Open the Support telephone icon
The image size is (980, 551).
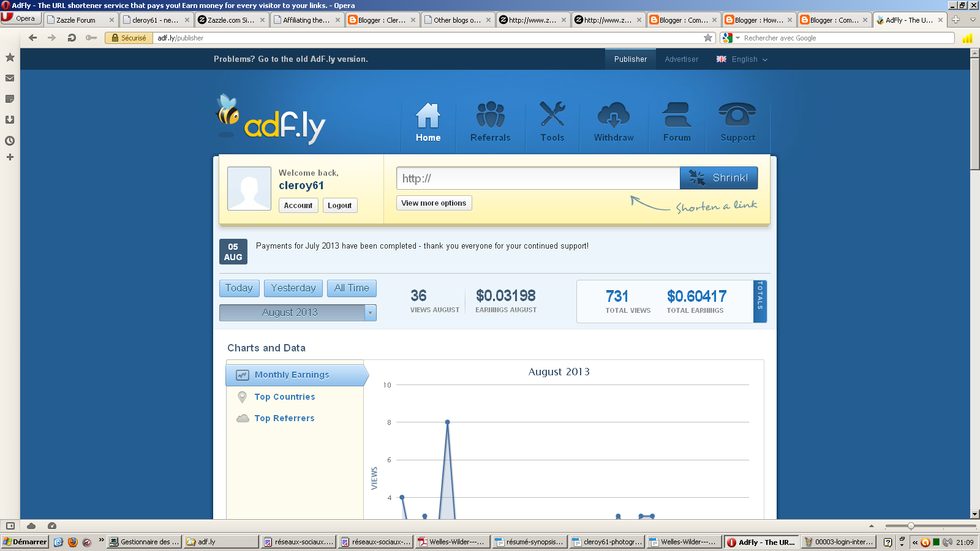coord(737,114)
